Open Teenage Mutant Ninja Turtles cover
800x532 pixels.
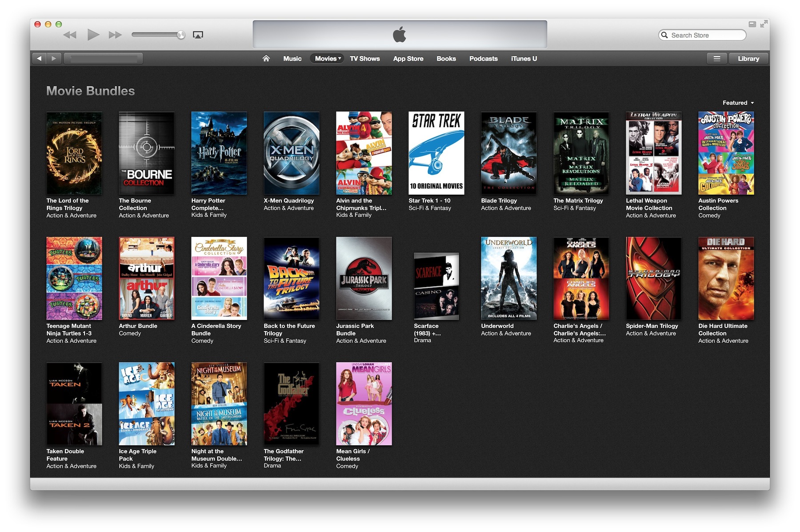[74, 279]
